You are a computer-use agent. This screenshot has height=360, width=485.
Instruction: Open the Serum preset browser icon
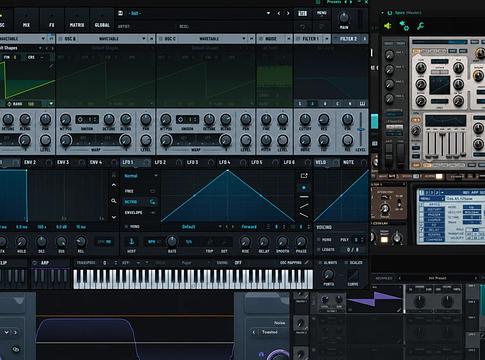tap(302, 13)
